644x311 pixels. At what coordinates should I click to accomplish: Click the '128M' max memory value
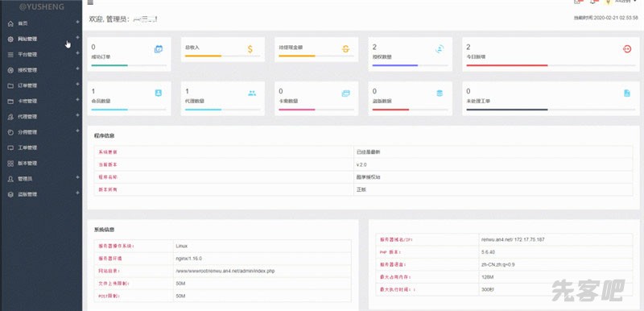pos(488,277)
